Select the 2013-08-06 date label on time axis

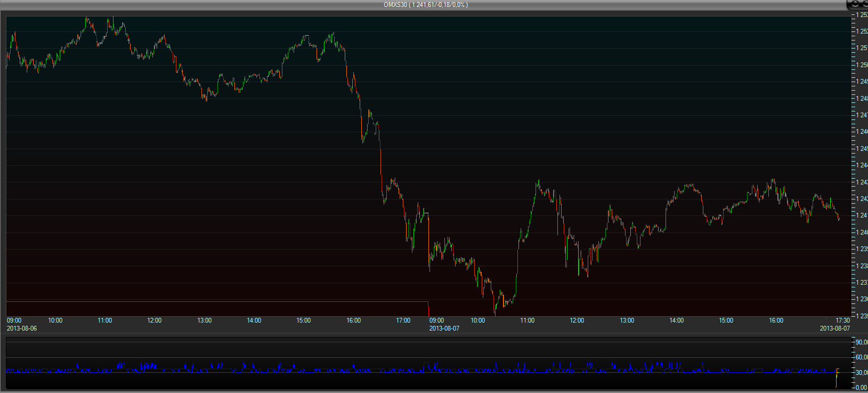22,328
